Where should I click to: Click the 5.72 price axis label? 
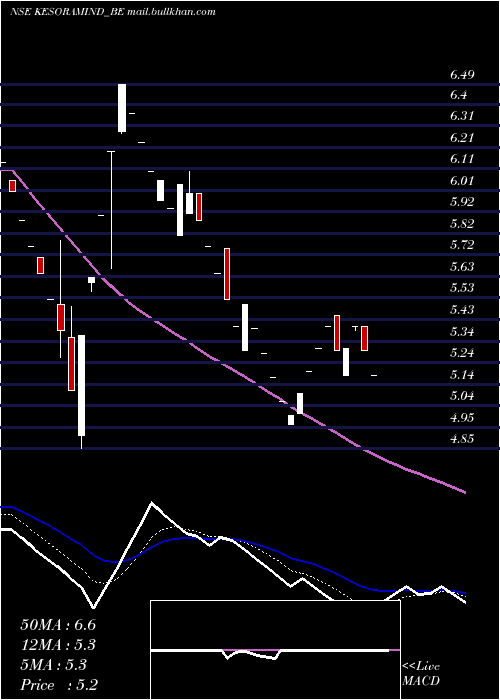point(462,245)
